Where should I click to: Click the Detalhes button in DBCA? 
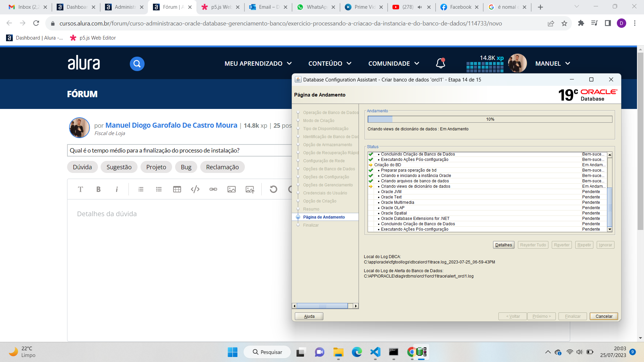tap(503, 245)
